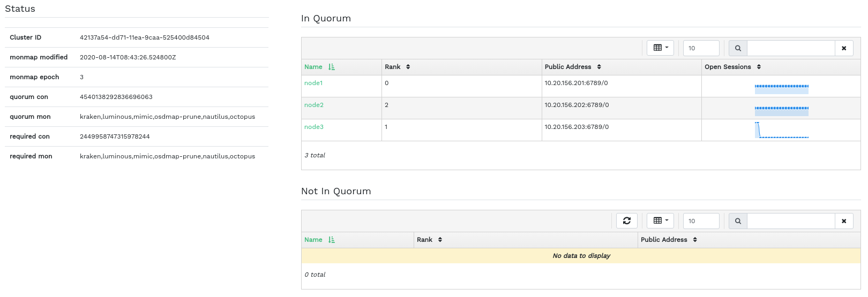The image size is (868, 297).
Task: Focus the In Quorum search text box
Action: pyautogui.click(x=790, y=48)
